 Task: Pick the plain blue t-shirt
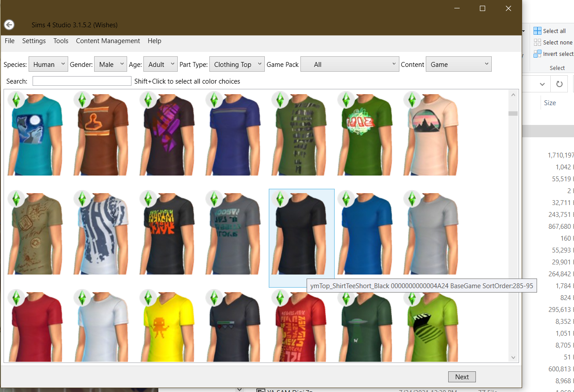coord(365,233)
